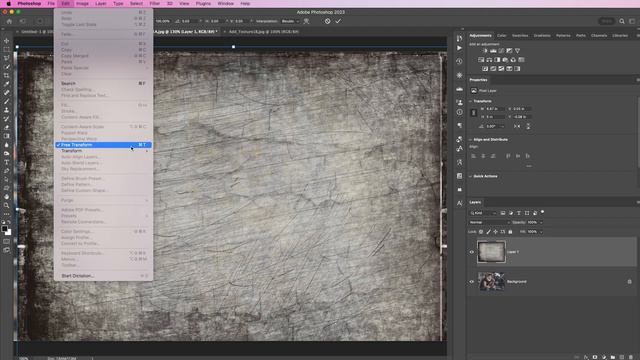Screen dimensions: 640x360
Task: Switch to the Channels tab
Action: point(599,36)
